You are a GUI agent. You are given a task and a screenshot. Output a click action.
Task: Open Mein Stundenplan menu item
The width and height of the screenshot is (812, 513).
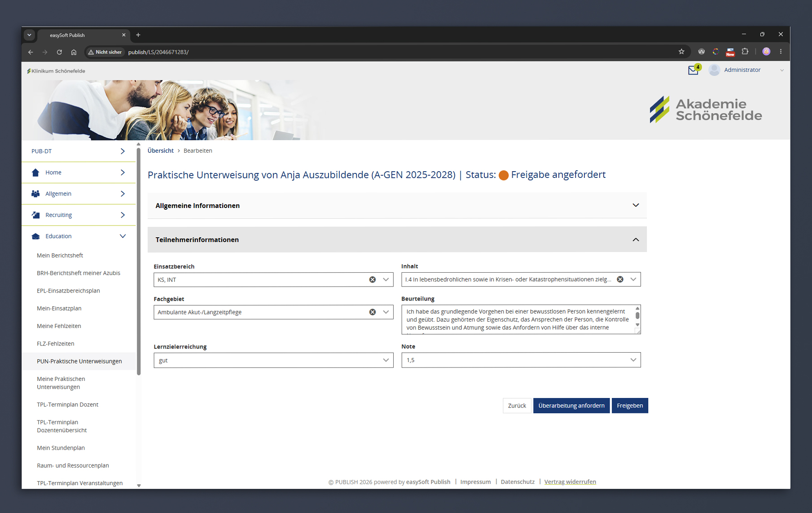61,448
